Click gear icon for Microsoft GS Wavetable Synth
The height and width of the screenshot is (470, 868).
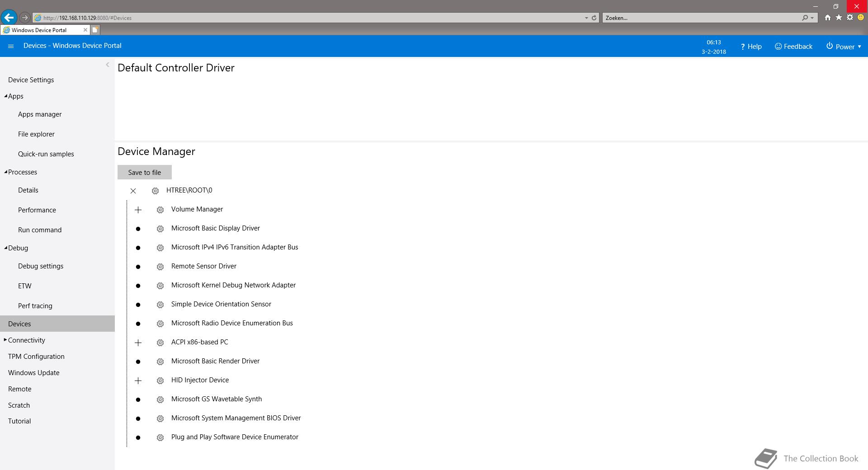[160, 400]
